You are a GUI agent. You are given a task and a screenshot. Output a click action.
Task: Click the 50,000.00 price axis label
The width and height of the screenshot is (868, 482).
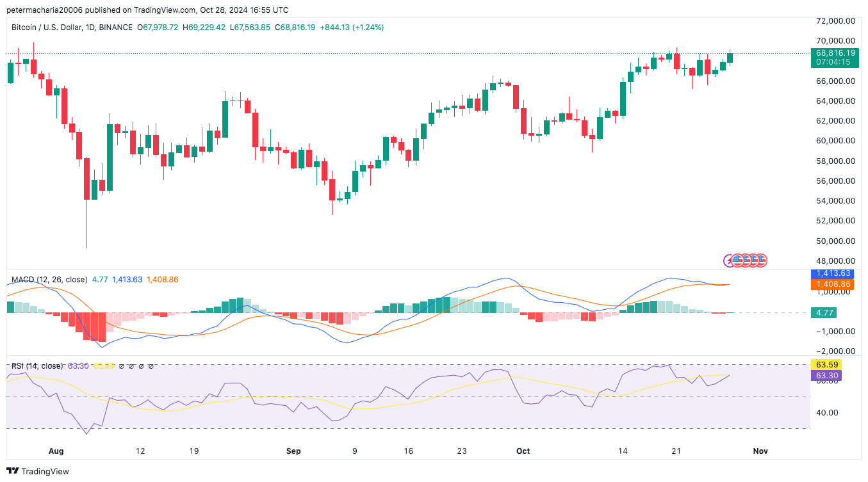point(836,241)
